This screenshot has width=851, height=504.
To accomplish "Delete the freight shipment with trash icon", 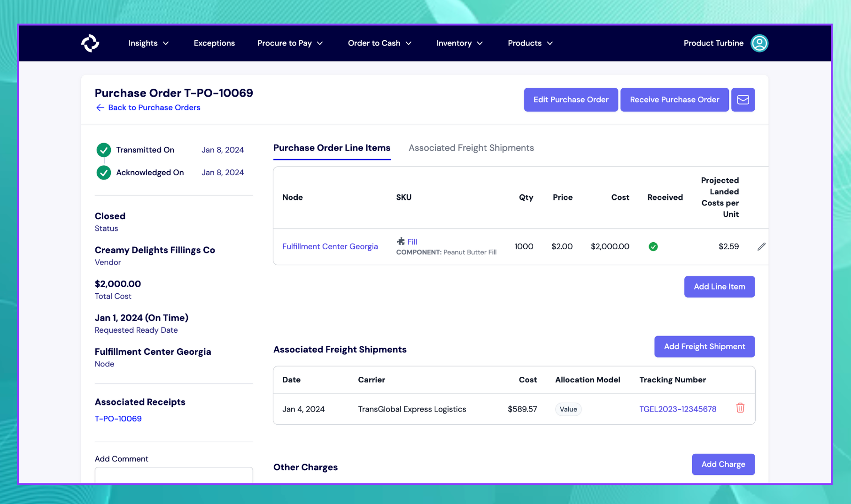I will [740, 408].
